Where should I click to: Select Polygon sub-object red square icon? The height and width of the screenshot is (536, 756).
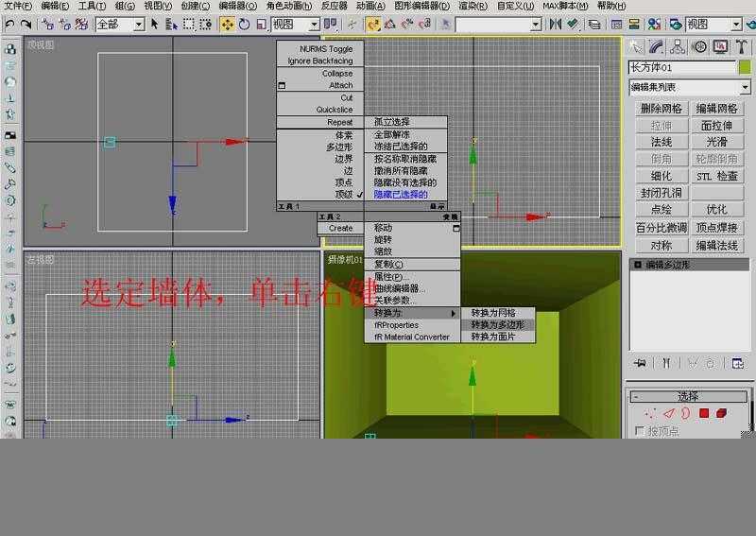[x=704, y=413]
